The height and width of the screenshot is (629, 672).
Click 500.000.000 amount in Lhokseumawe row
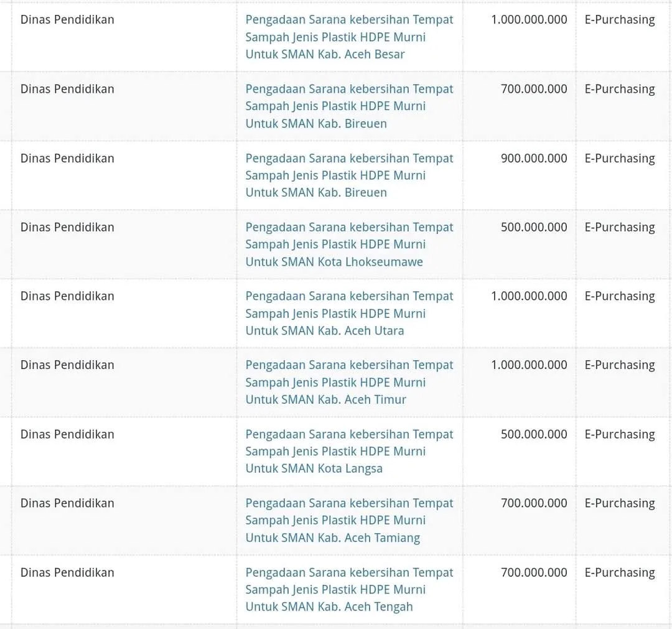tap(534, 227)
